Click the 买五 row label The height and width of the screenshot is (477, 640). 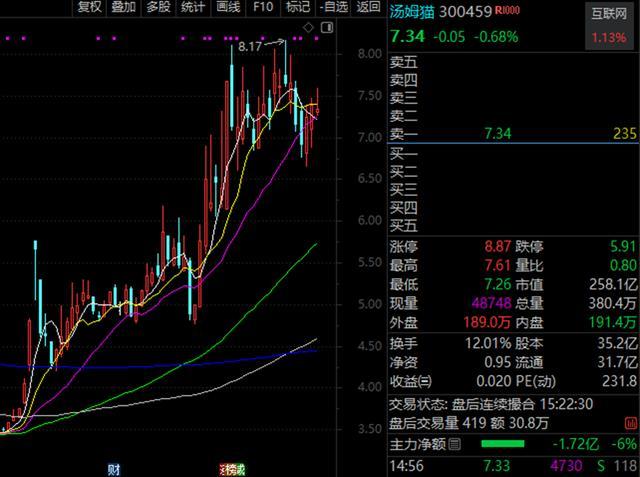[x=403, y=226]
